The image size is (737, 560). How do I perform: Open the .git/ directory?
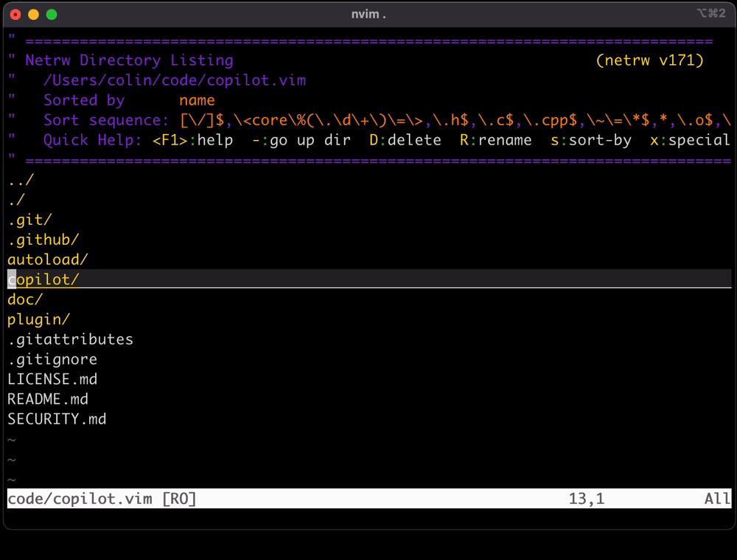tap(29, 220)
